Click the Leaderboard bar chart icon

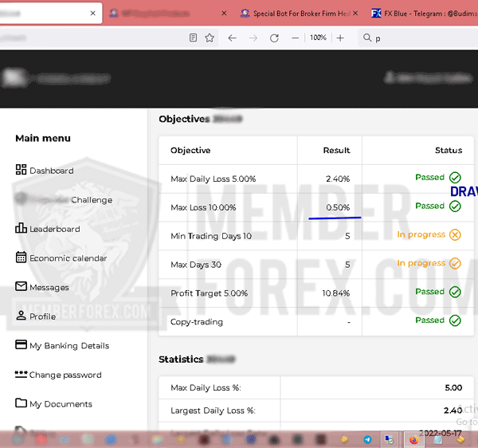21,229
